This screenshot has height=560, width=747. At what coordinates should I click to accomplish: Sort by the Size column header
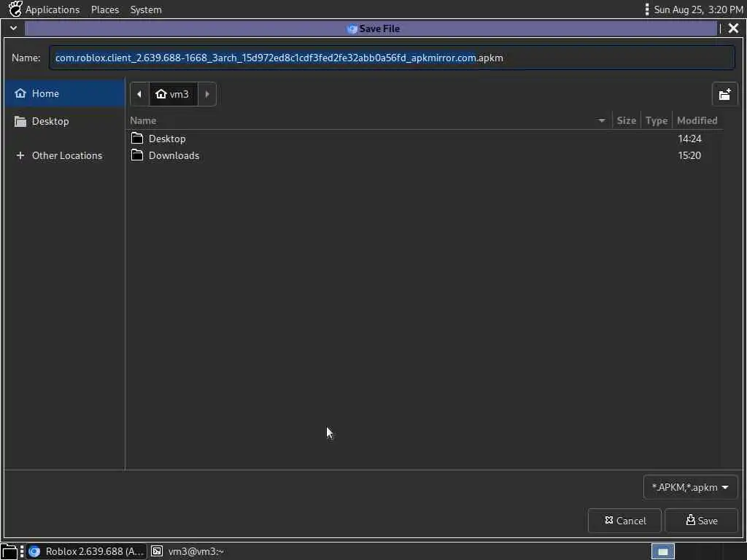click(x=626, y=120)
